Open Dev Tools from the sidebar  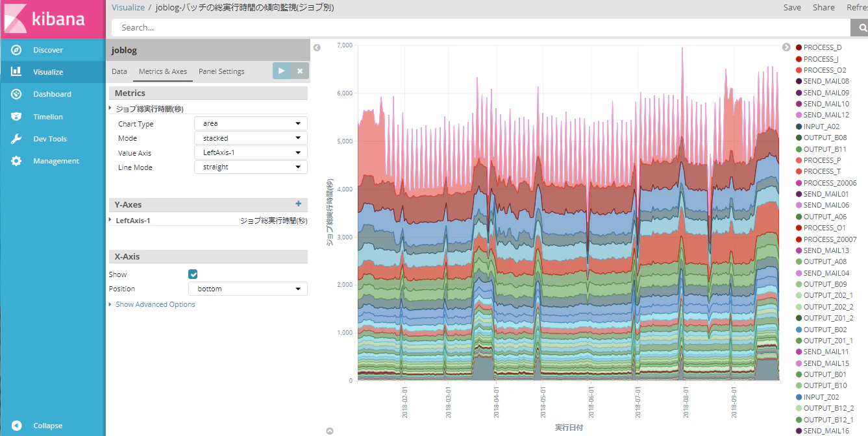pos(50,139)
